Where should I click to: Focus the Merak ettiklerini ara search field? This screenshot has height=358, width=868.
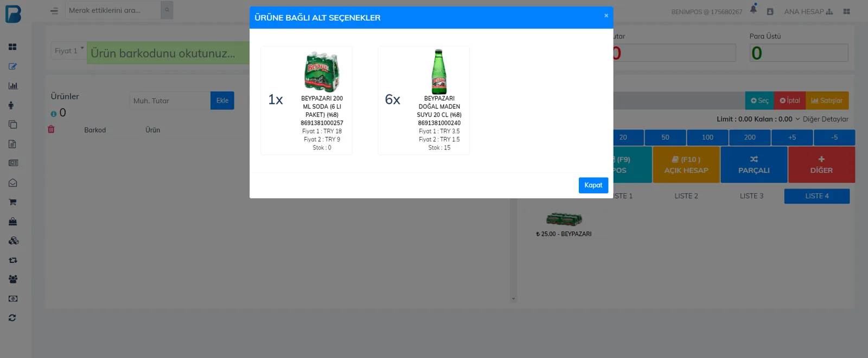tap(113, 10)
